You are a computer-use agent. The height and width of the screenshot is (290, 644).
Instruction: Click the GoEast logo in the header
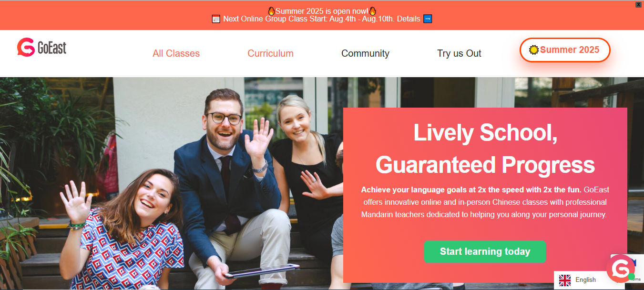coord(42,48)
